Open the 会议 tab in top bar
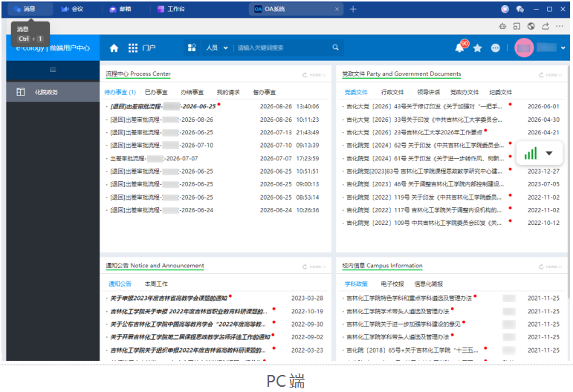Viewport: 573px width, 392px height. tap(72, 9)
